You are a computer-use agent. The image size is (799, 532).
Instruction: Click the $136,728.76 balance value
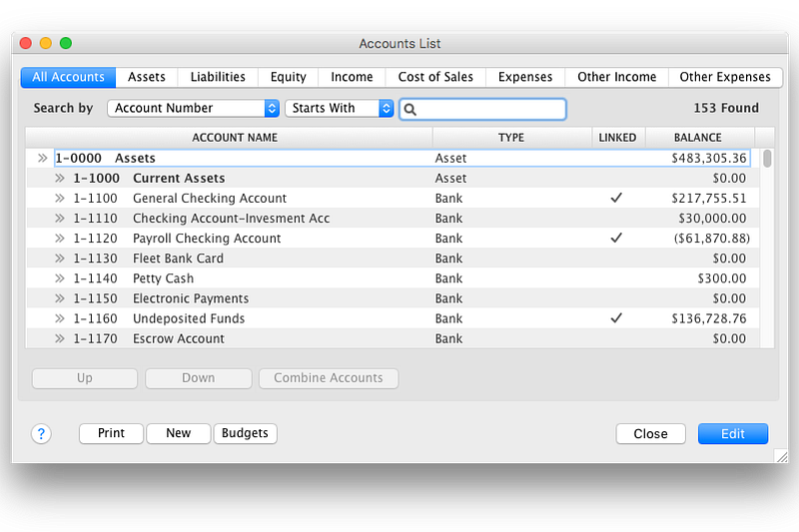[x=709, y=318]
